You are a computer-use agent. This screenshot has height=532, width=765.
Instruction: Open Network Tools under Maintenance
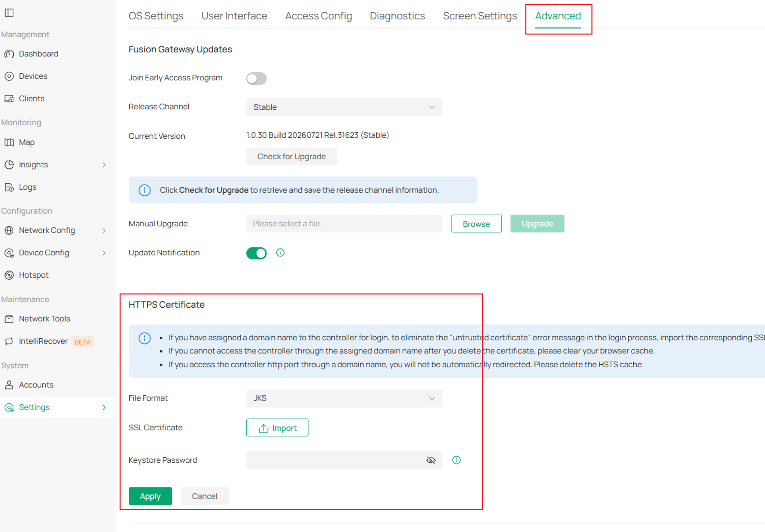(x=44, y=319)
